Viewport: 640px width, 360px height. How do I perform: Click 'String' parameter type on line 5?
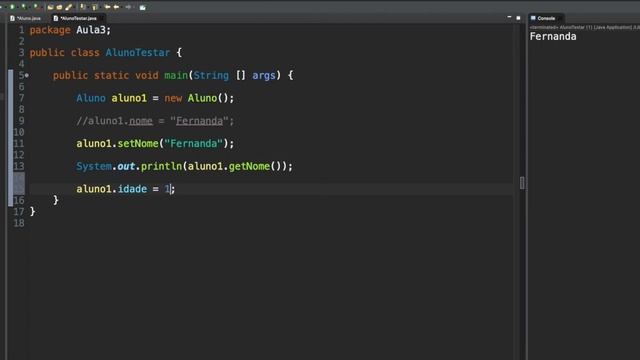click(x=211, y=76)
